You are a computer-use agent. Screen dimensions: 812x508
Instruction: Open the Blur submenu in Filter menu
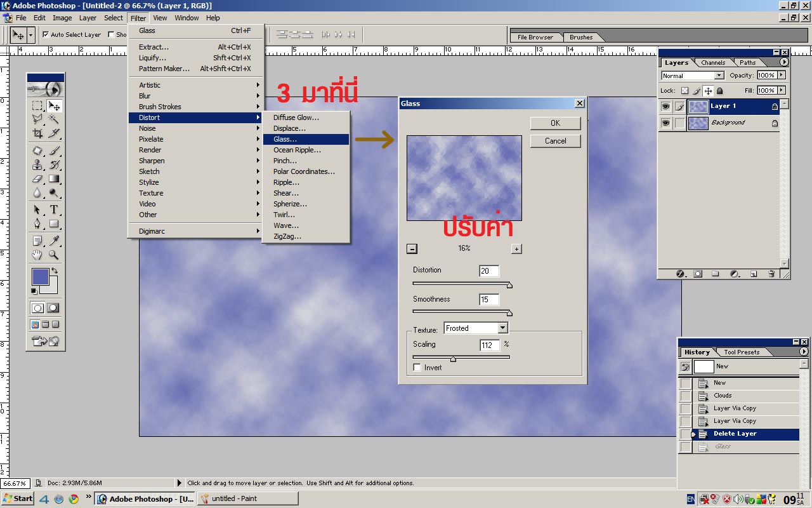point(196,96)
